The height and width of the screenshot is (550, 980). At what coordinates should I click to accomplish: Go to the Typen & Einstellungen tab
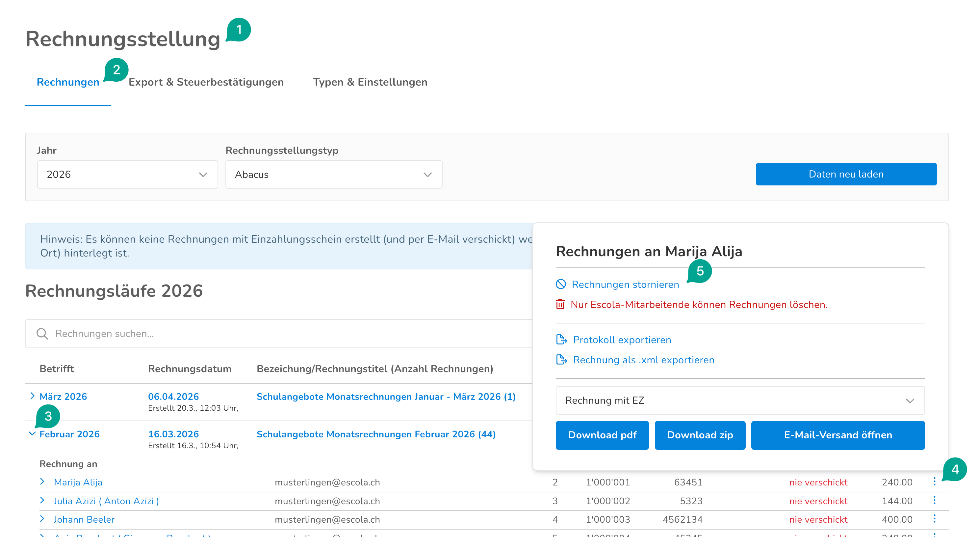(x=370, y=82)
